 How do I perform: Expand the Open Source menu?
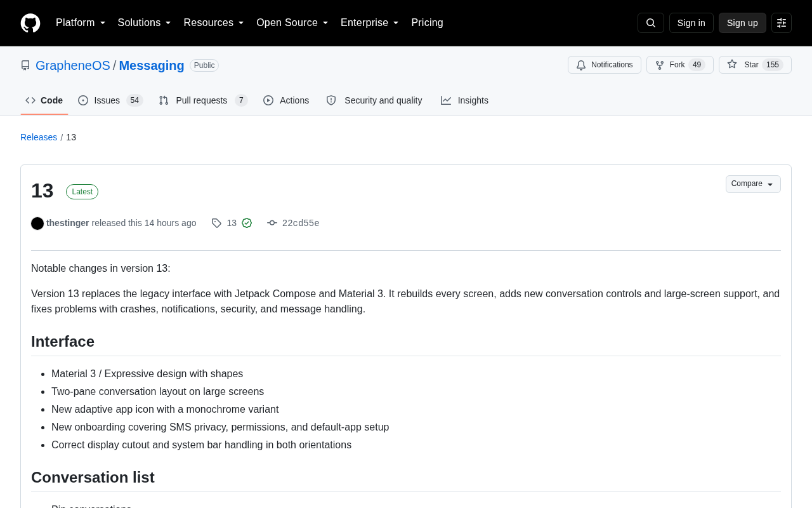coord(292,23)
